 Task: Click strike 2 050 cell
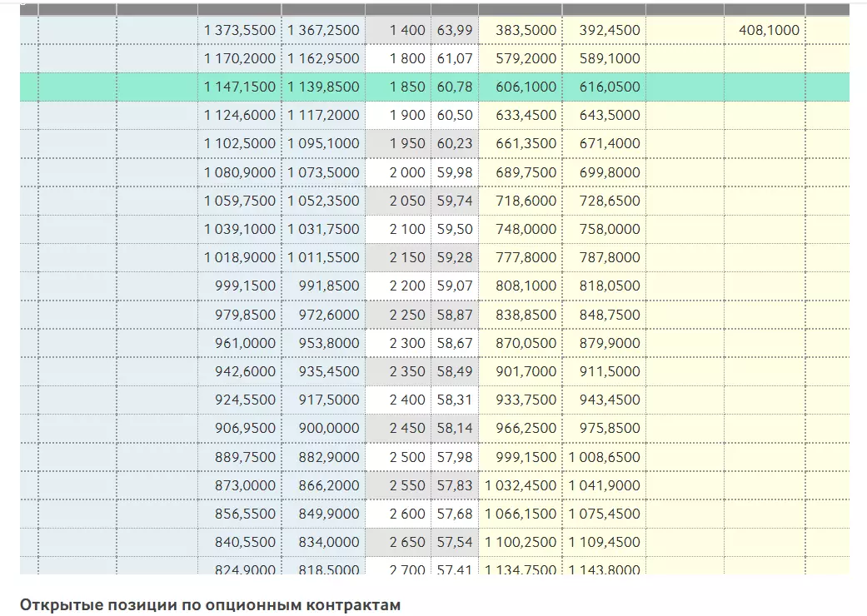(398, 201)
